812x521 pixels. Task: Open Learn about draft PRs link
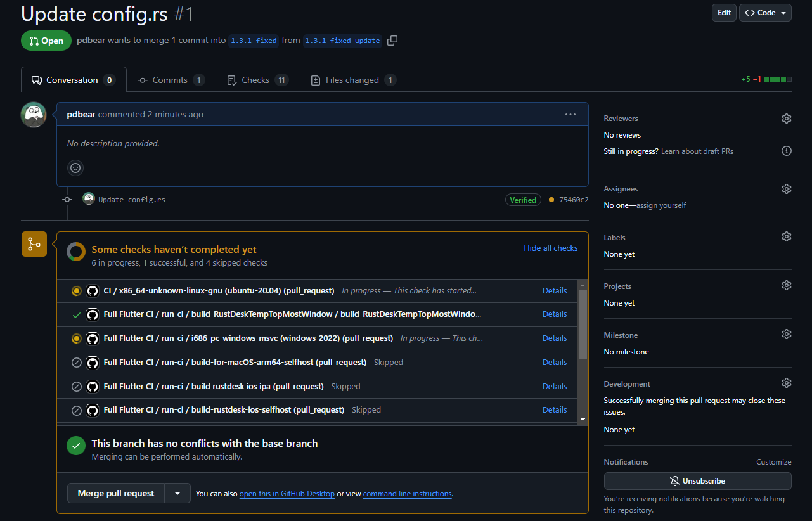tap(697, 151)
